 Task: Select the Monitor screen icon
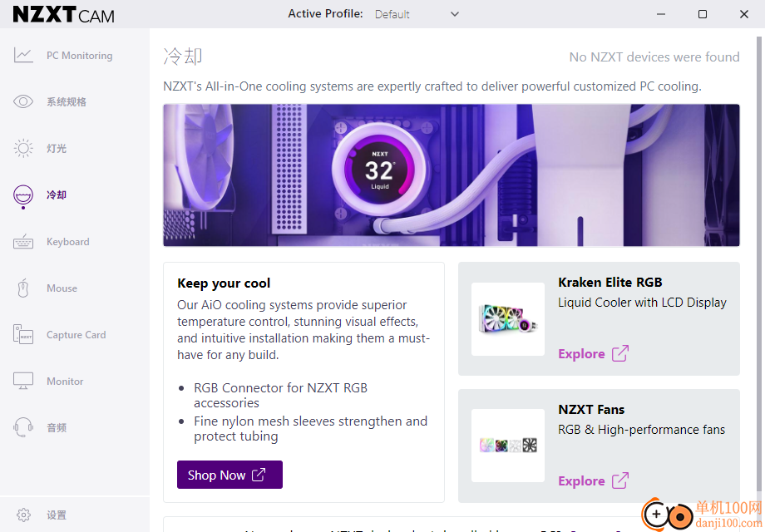coord(23,381)
